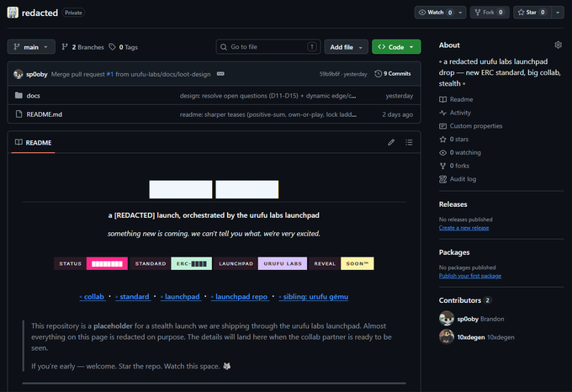Open the Contributors heading link

465,300
